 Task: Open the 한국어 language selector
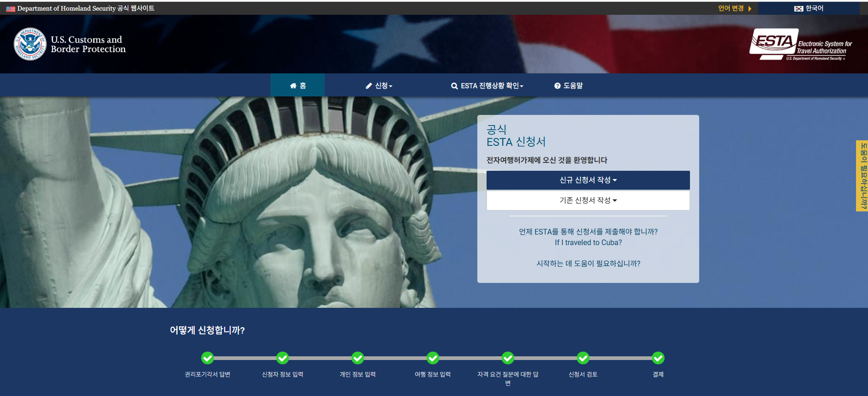coord(809,8)
